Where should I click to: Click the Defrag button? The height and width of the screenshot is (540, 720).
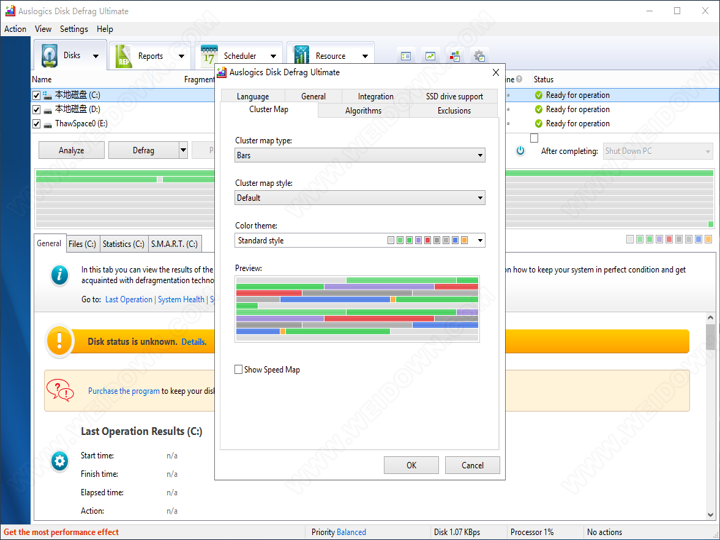[x=144, y=150]
